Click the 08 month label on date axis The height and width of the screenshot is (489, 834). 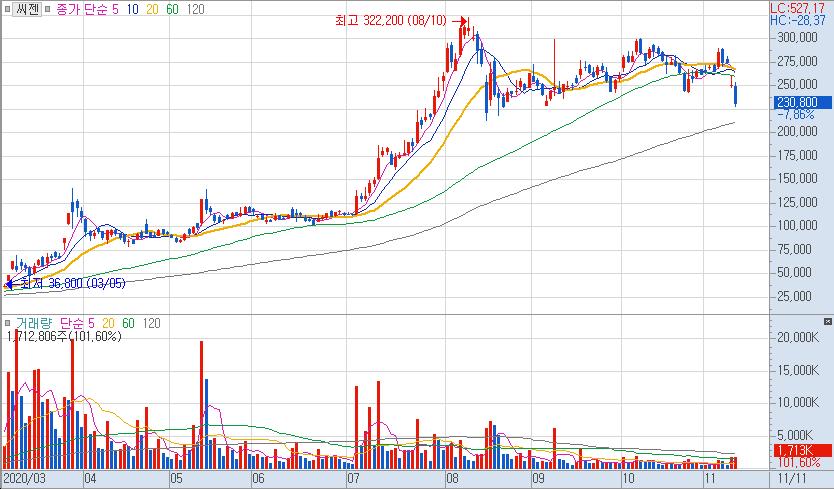453,478
